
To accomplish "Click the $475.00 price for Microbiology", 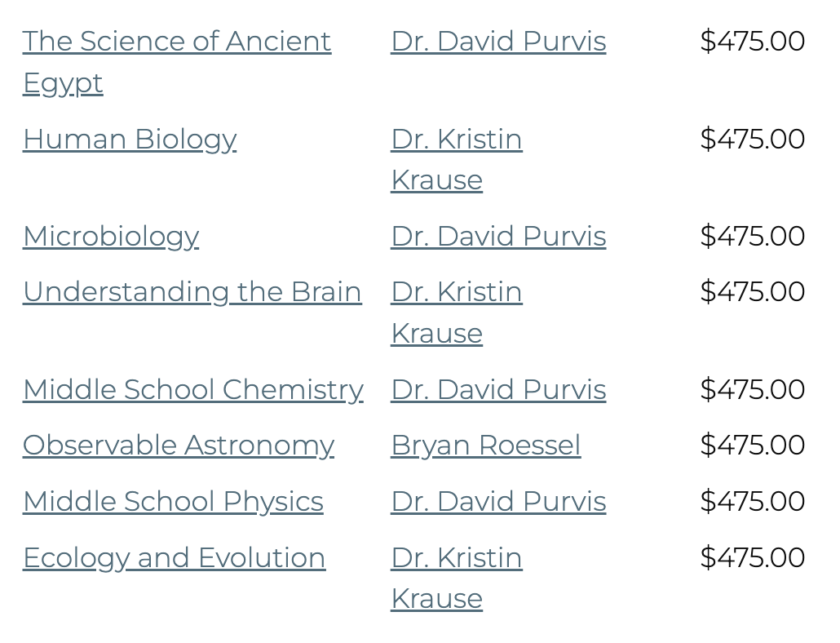I will pos(752,237).
